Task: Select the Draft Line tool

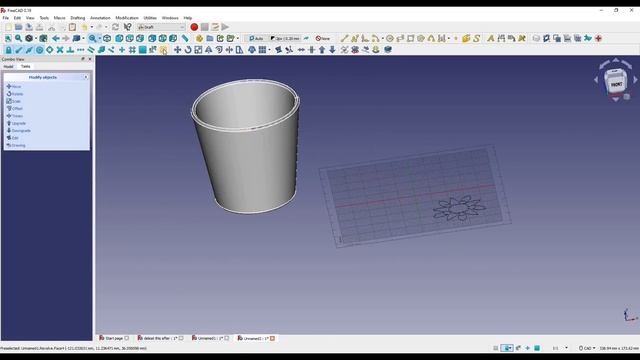Action: [x=344, y=38]
